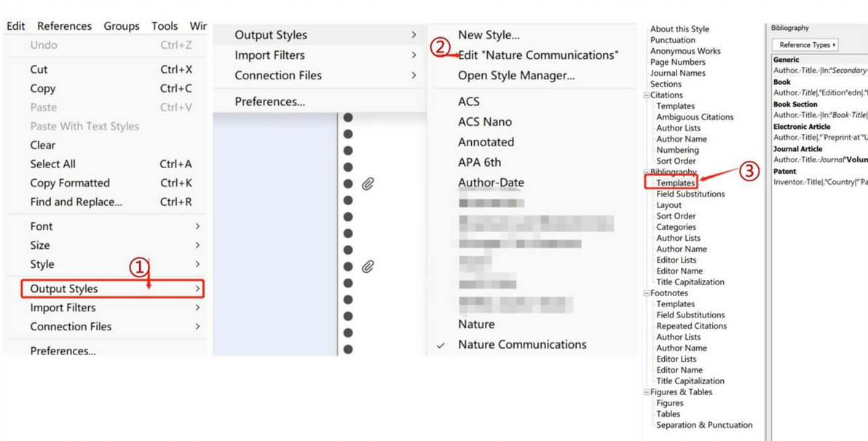Select Field Substitutions under Bibliography
This screenshot has width=868, height=441.
[690, 194]
